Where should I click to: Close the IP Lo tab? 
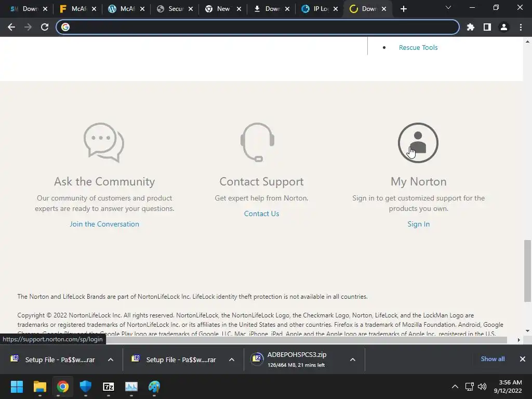coord(336,9)
